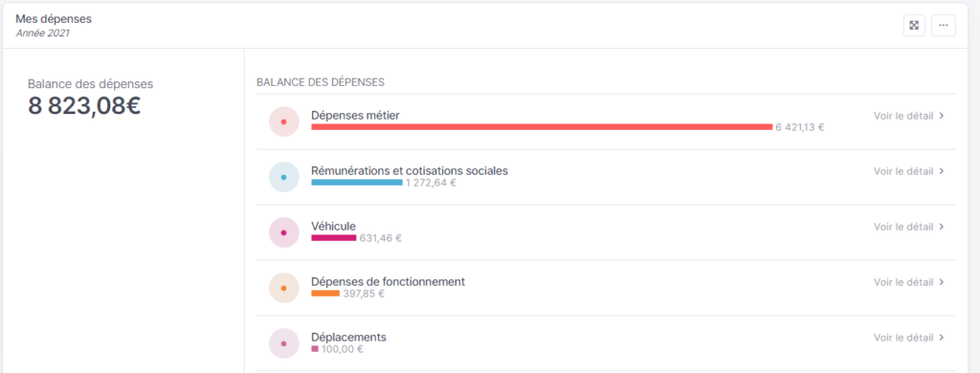Select the magenta Véhicule category icon
The image size is (980, 373).
[283, 233]
